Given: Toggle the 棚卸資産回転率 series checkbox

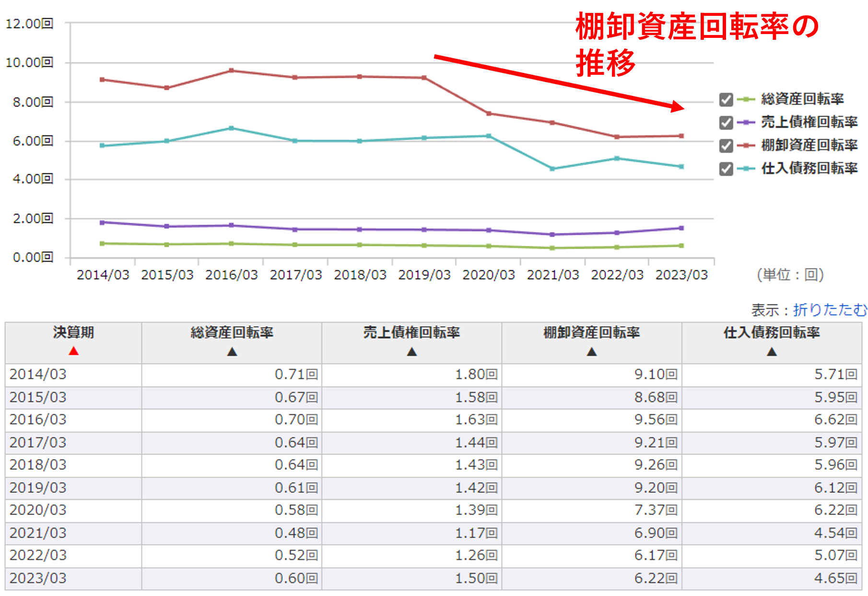Looking at the screenshot, I should (x=726, y=146).
